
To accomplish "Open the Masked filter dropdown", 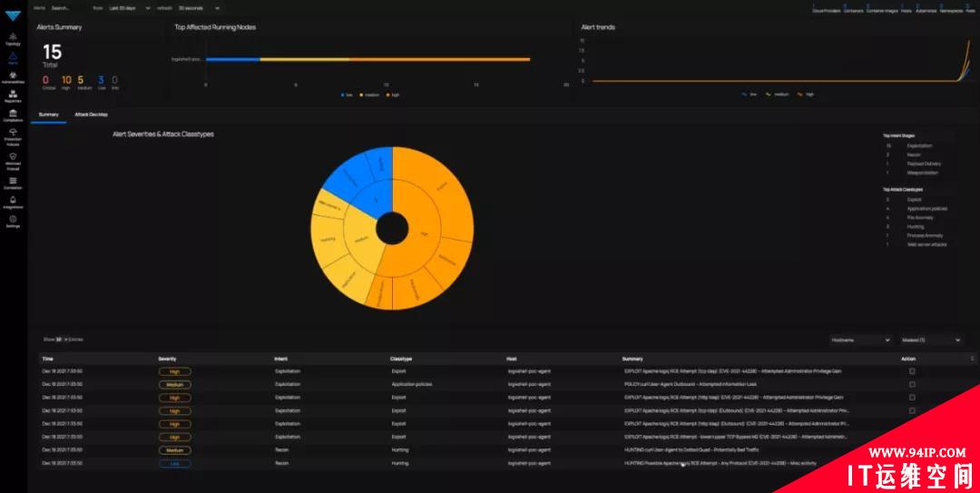I will pos(931,340).
